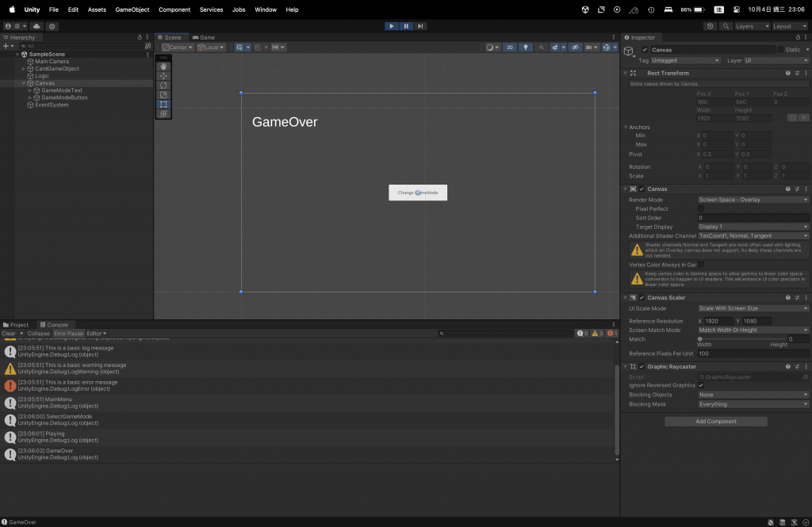Open the Render Mode dropdown
812x527 pixels.
point(753,200)
